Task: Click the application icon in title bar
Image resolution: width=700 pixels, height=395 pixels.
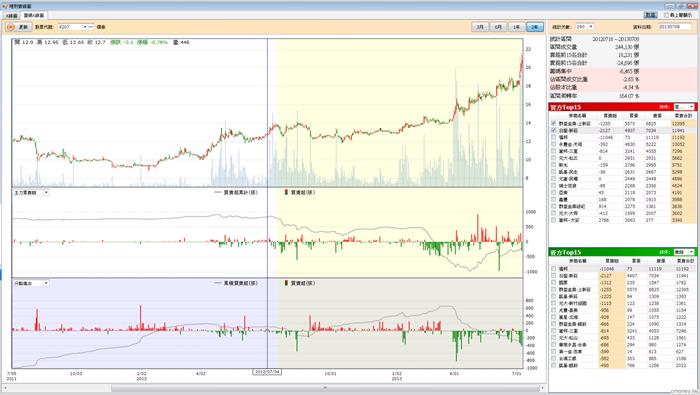Action: pos(5,6)
